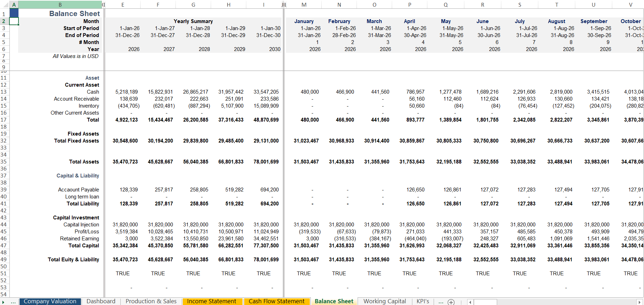The width and height of the screenshot is (644, 305).
Task: Open the Company Valuation sheet tab
Action: (50, 302)
